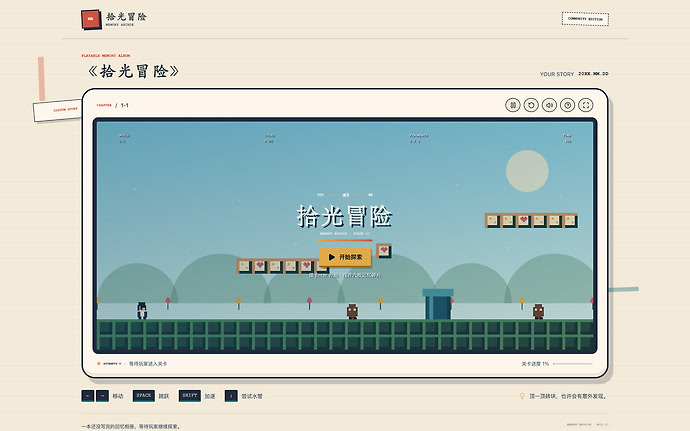Click the lightbulb tip icon
This screenshot has height=431, width=690.
click(x=522, y=396)
